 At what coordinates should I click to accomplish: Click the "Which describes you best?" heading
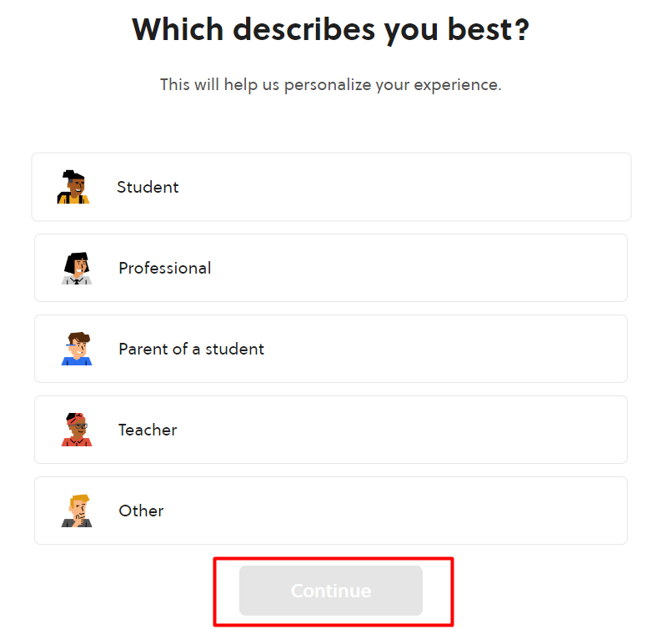(330, 30)
